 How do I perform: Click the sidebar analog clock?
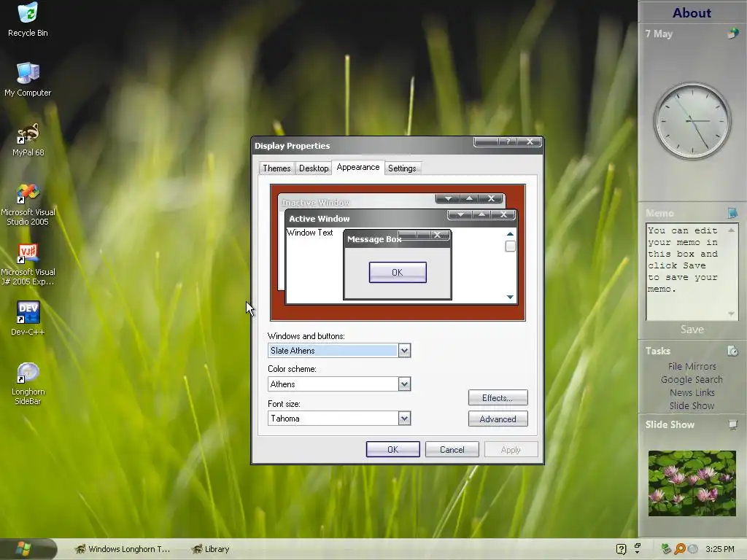point(692,121)
